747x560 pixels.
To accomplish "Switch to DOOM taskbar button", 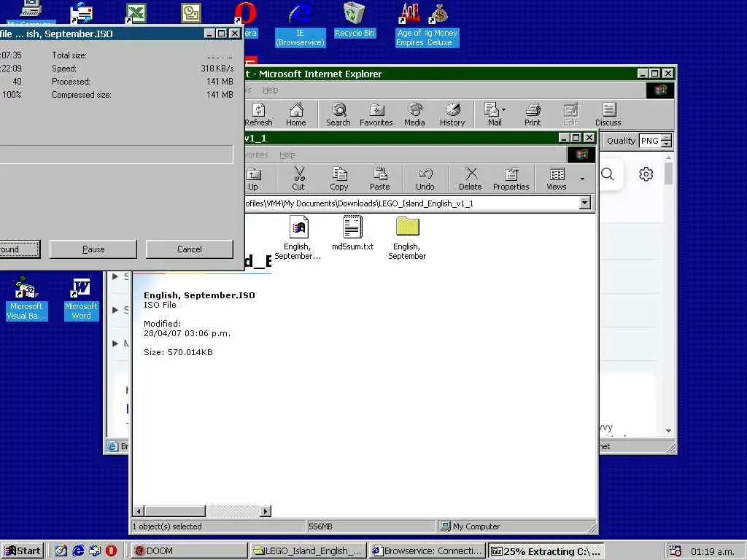I will click(189, 551).
